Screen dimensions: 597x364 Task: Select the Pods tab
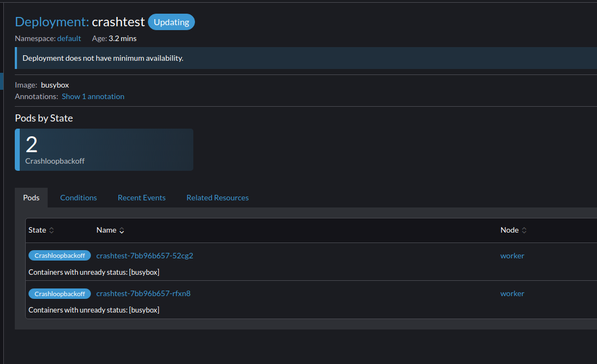coord(31,197)
